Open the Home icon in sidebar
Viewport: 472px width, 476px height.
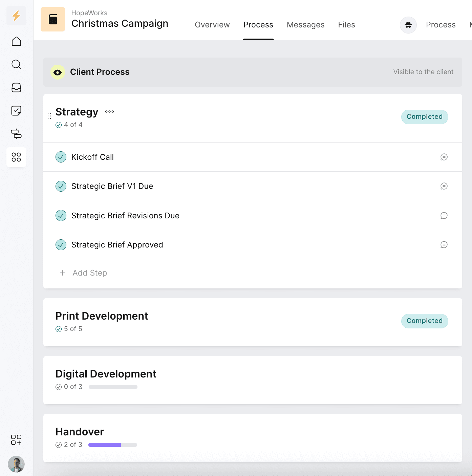coord(16,41)
